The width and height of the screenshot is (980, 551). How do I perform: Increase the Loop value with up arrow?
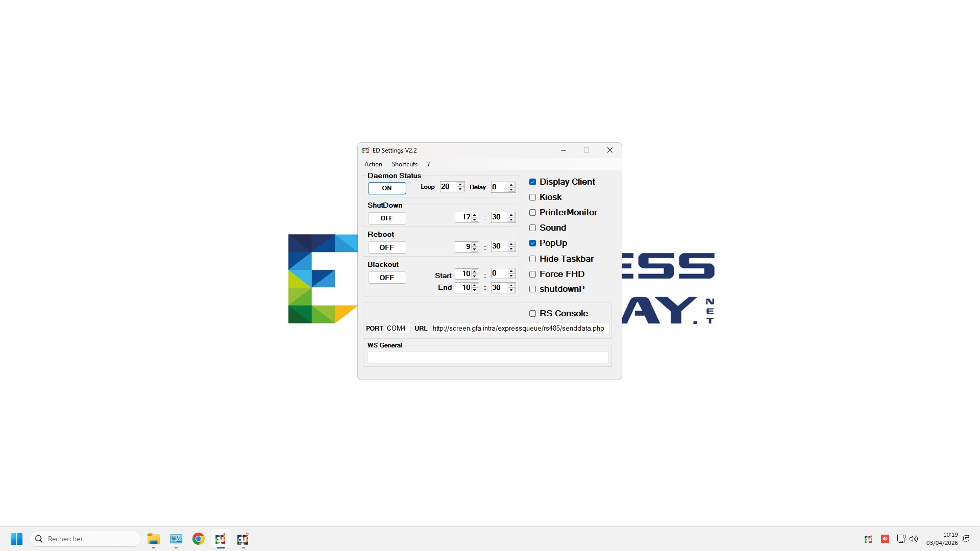pyautogui.click(x=460, y=184)
